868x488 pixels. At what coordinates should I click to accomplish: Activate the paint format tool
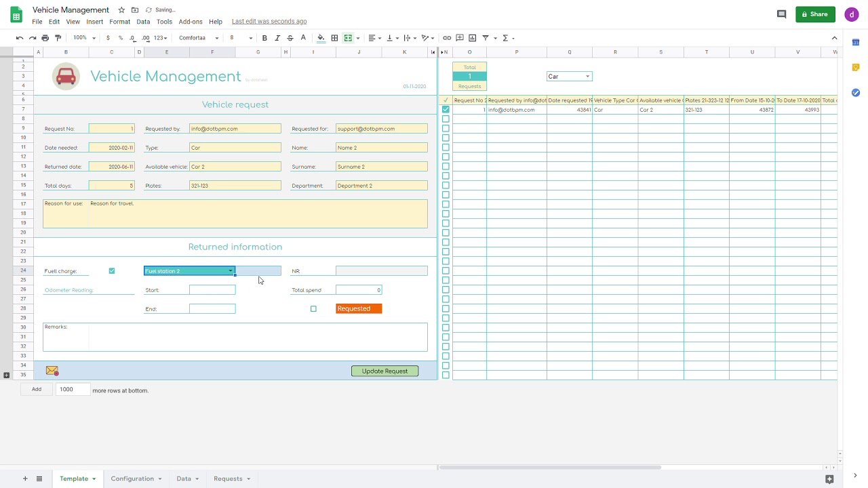(58, 38)
